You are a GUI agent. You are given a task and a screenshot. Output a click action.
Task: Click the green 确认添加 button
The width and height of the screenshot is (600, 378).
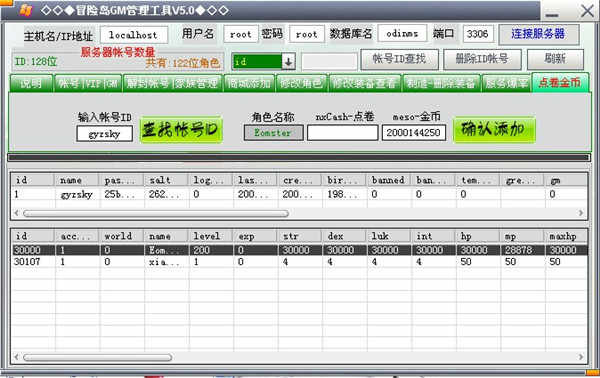[x=494, y=130]
